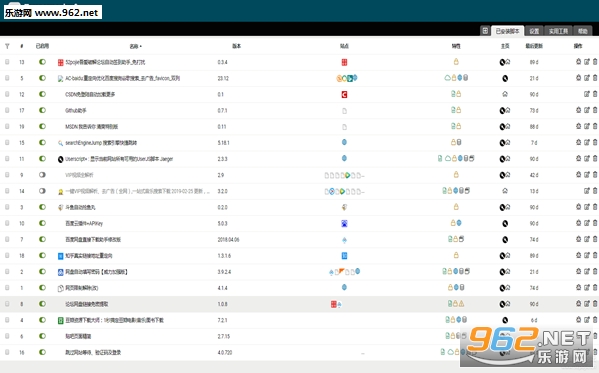599x373 pixels.
Task: Enable the disabled script number 14
Action: pos(42,191)
